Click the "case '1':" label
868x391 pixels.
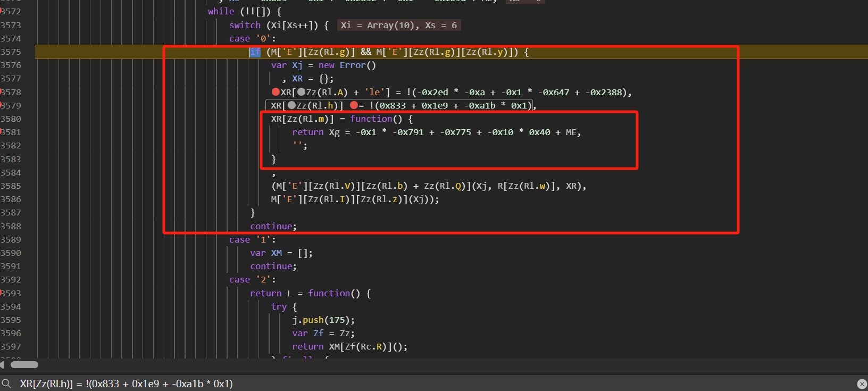coord(253,239)
